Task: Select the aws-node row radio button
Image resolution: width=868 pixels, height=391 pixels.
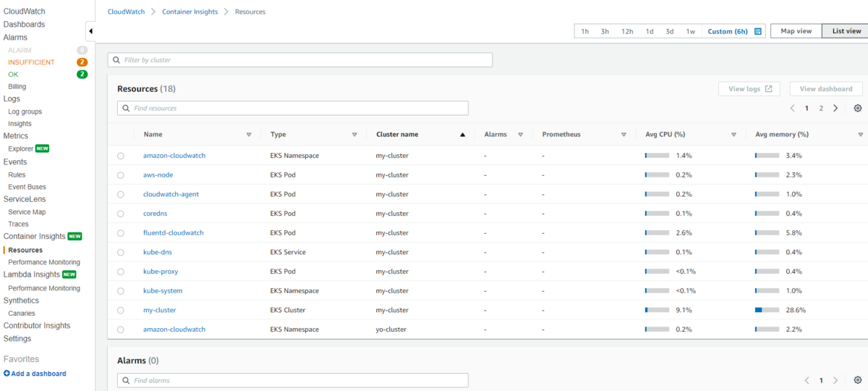Action: point(120,175)
